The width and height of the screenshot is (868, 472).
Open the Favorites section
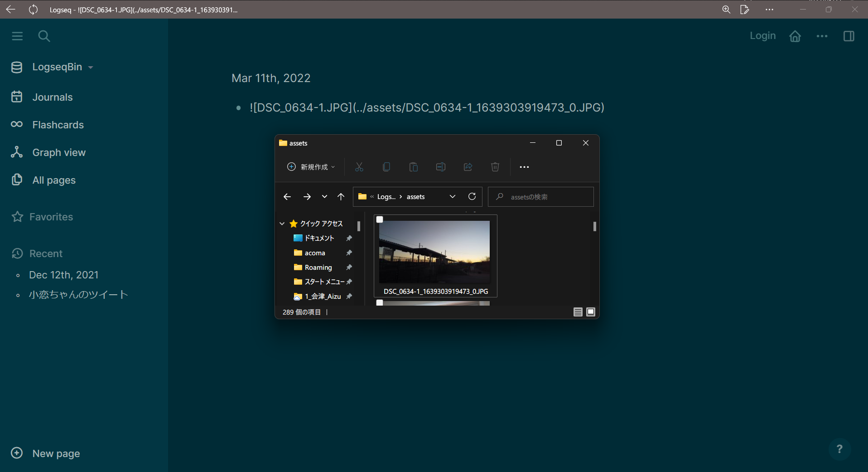(x=51, y=217)
